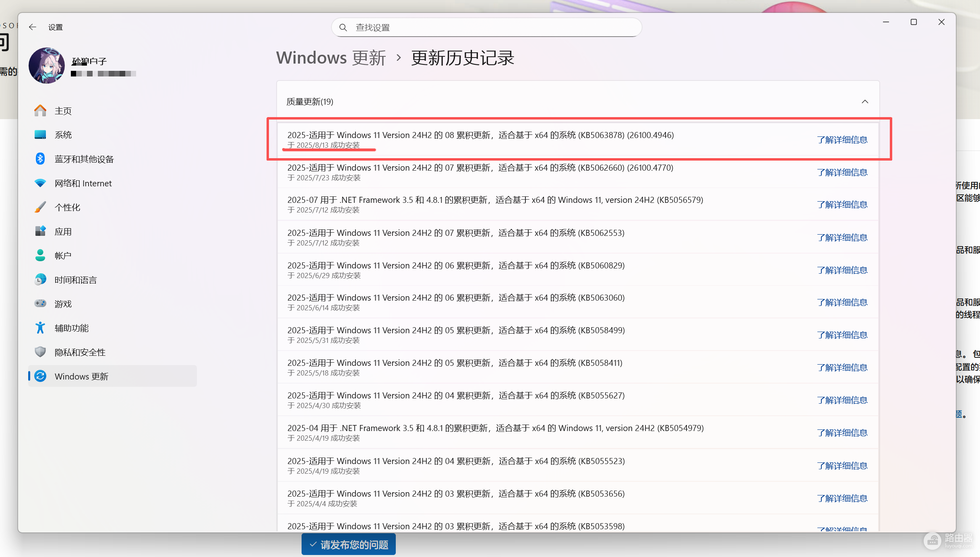
Task: Click the user profile avatar
Action: pos(47,66)
